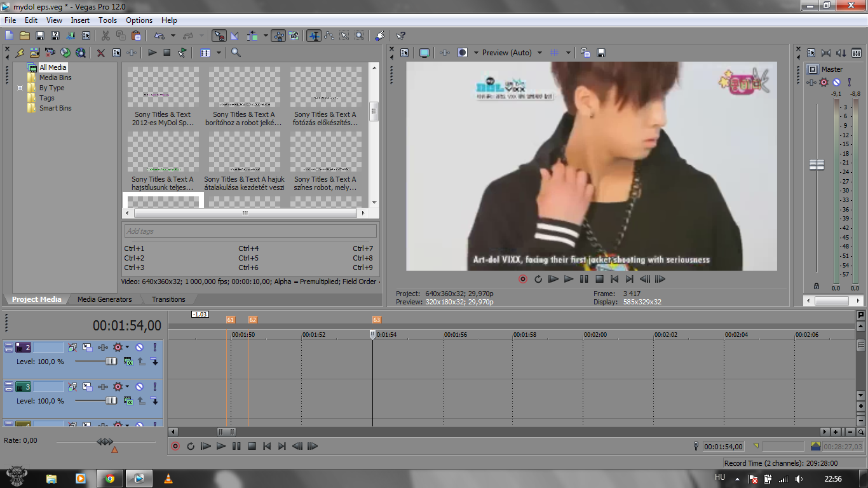This screenshot has width=868, height=488.
Task: Save snapshot to file in preview toolbar
Action: [600, 53]
